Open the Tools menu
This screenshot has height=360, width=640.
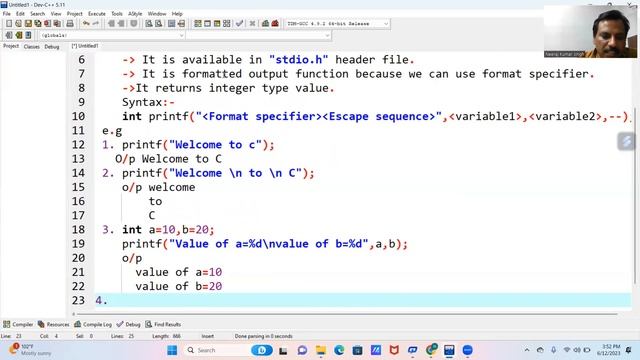[x=117, y=13]
